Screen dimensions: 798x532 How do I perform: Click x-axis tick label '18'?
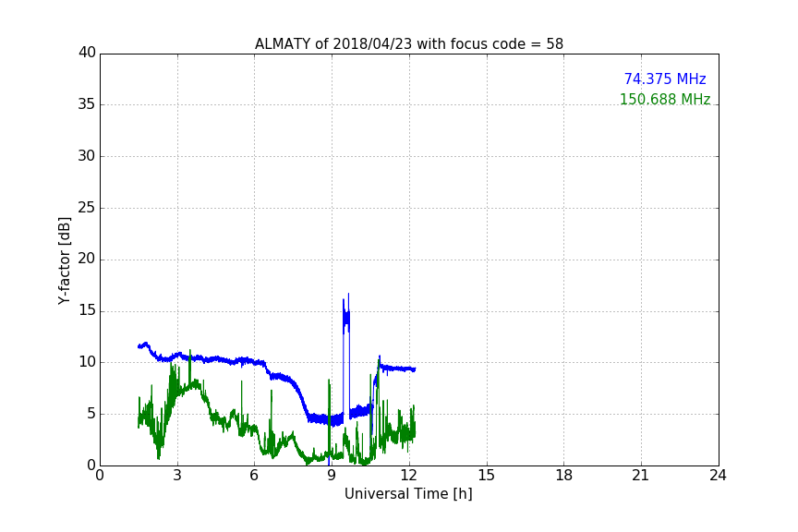pos(564,476)
